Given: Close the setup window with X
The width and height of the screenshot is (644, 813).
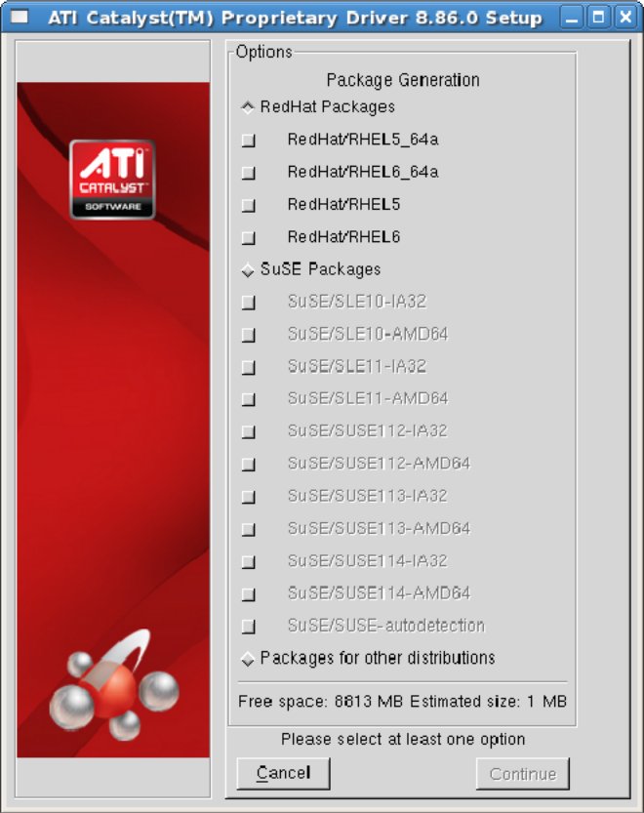Looking at the screenshot, I should coord(625,18).
